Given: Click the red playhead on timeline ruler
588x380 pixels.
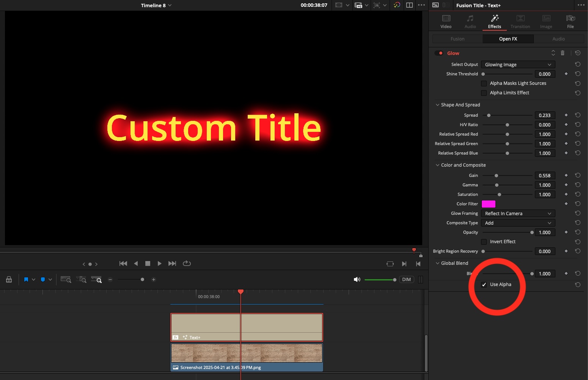Looking at the screenshot, I should (241, 291).
